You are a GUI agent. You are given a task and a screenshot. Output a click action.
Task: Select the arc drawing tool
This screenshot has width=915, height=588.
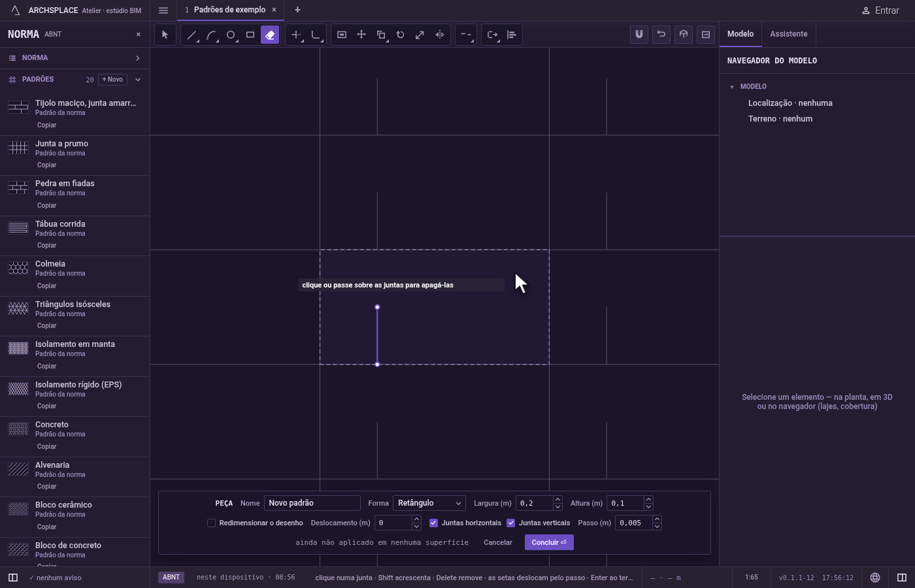pos(211,35)
